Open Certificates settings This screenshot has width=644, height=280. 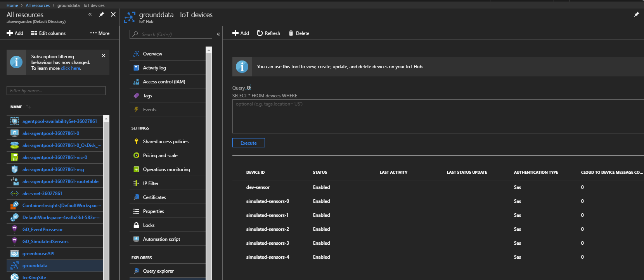(168, 197)
